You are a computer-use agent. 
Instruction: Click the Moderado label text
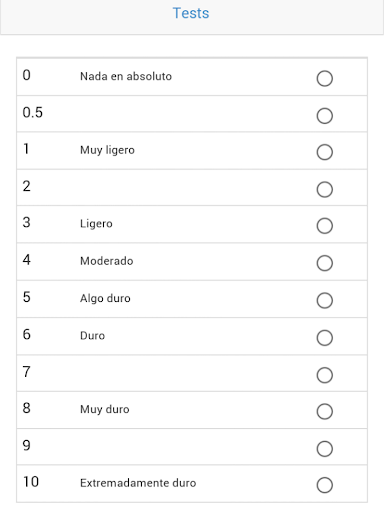click(107, 261)
